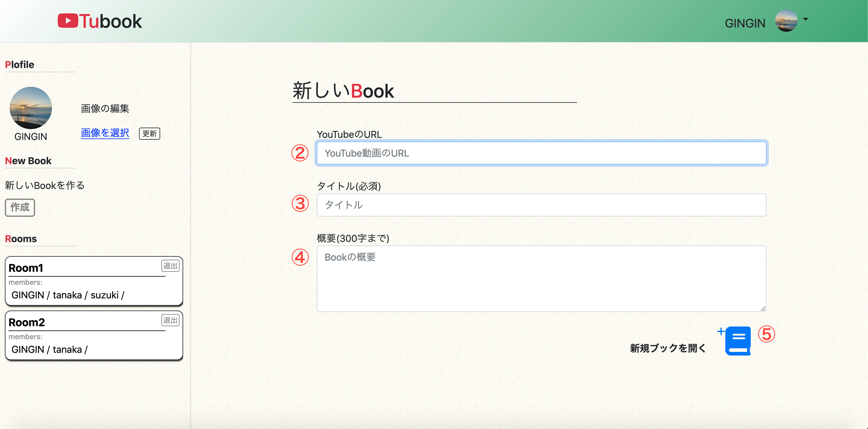868x429 pixels.
Task: Click the 新規ブックを開く label
Action: pos(668,348)
